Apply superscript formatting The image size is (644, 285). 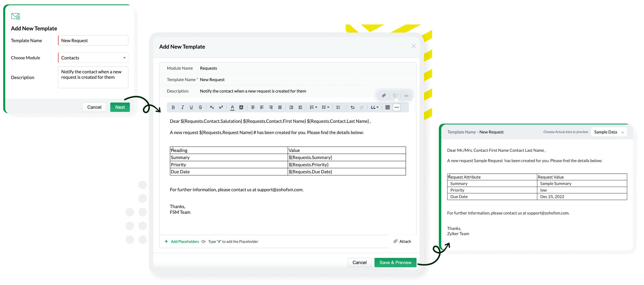[221, 107]
